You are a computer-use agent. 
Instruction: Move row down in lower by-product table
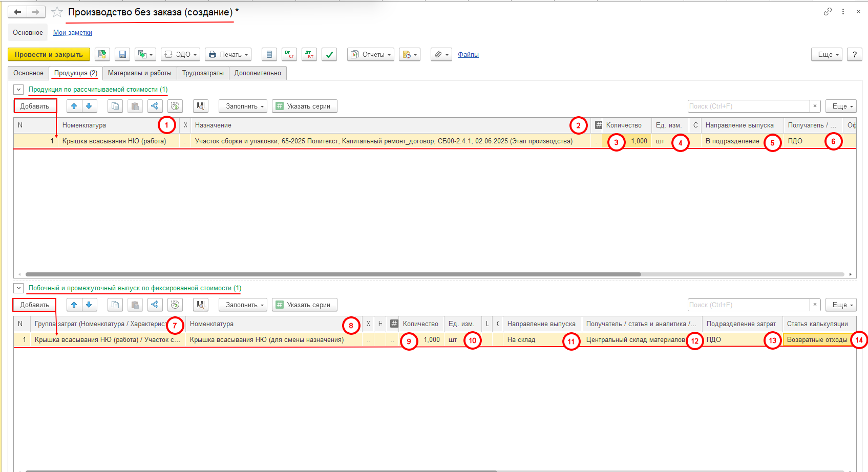coord(89,305)
